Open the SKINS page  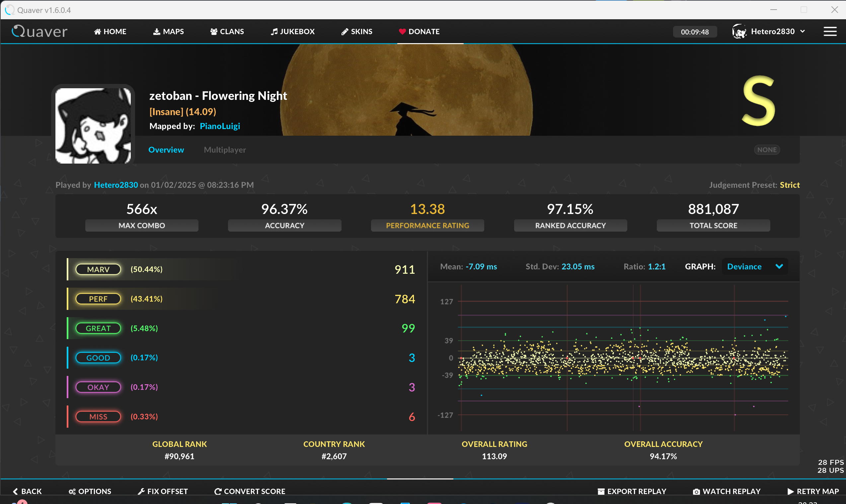coord(357,32)
